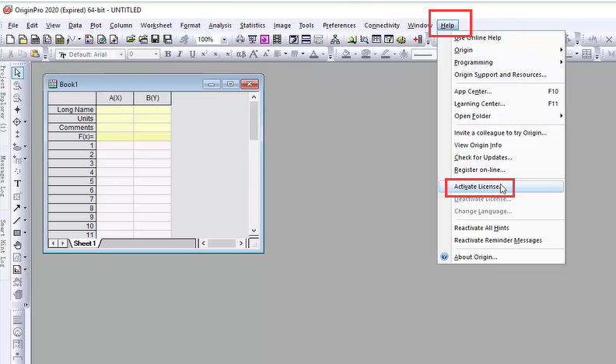Select the Zoom In tool
Image resolution: width=616 pixels, height=364 pixels.
point(17,86)
